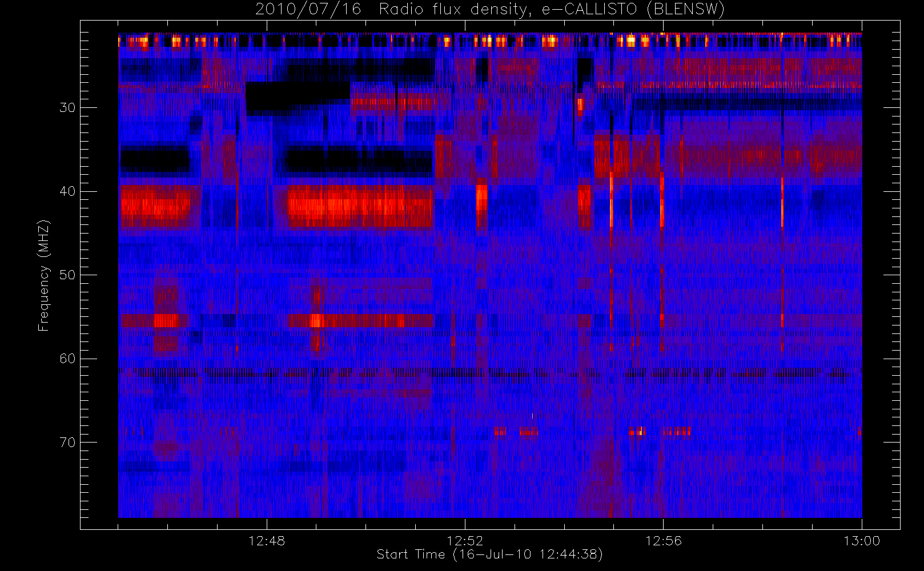Click the 60 frequency tick label
The height and width of the screenshot is (571, 924).
(x=67, y=359)
